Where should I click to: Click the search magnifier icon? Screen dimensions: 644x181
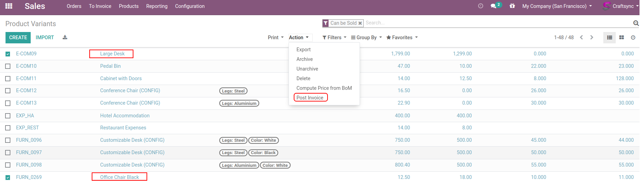click(x=636, y=23)
